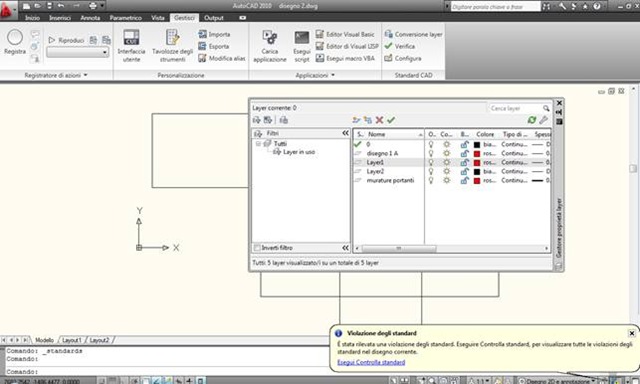
Task: Click the Riproduci play button
Action: click(66, 40)
